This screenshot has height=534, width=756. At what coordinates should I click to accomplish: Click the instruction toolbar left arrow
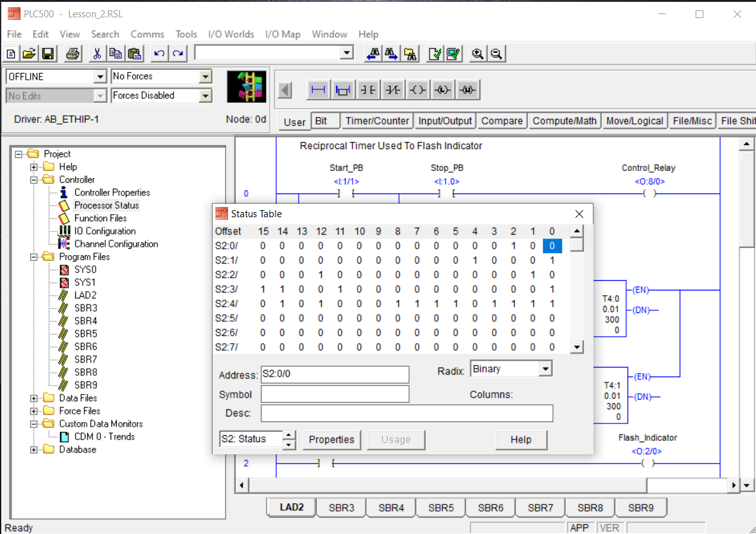click(285, 90)
